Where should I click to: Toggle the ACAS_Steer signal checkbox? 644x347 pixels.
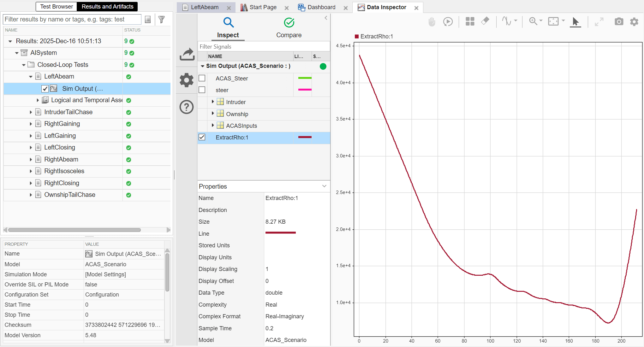point(202,78)
